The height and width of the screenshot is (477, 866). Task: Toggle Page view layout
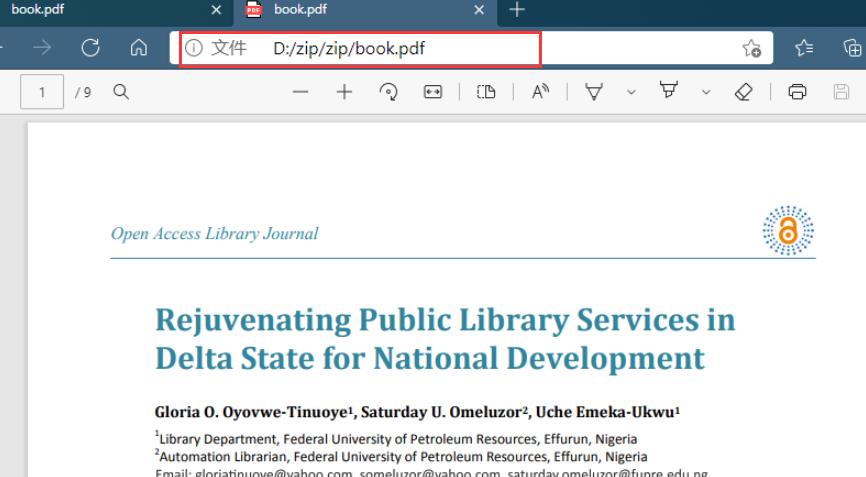coord(486,92)
